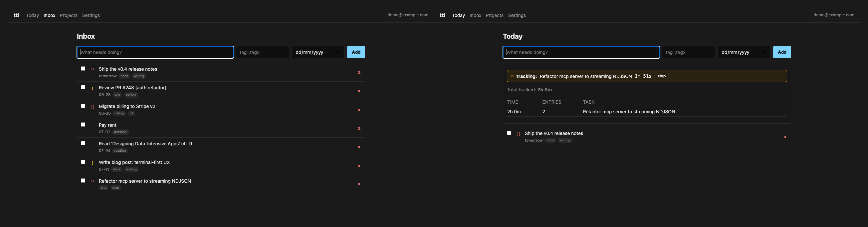Click 'p1' tag on Migrate billing task
This screenshot has height=227, width=868.
[131, 113]
